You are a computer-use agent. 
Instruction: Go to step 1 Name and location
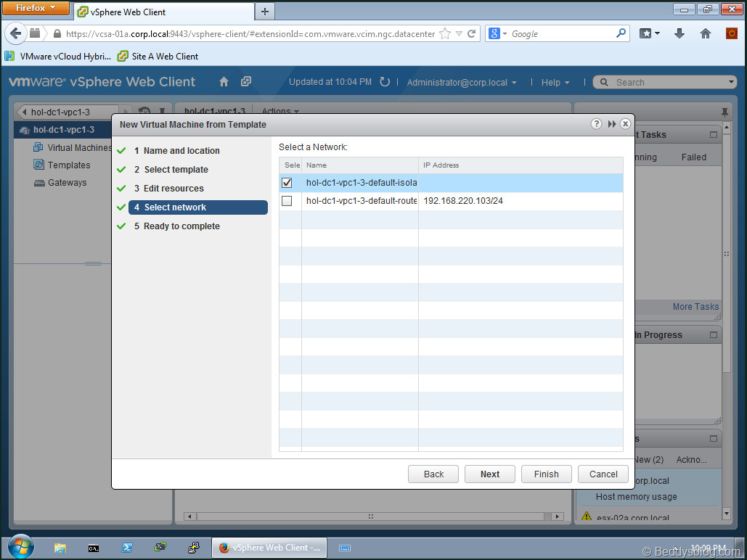point(181,150)
